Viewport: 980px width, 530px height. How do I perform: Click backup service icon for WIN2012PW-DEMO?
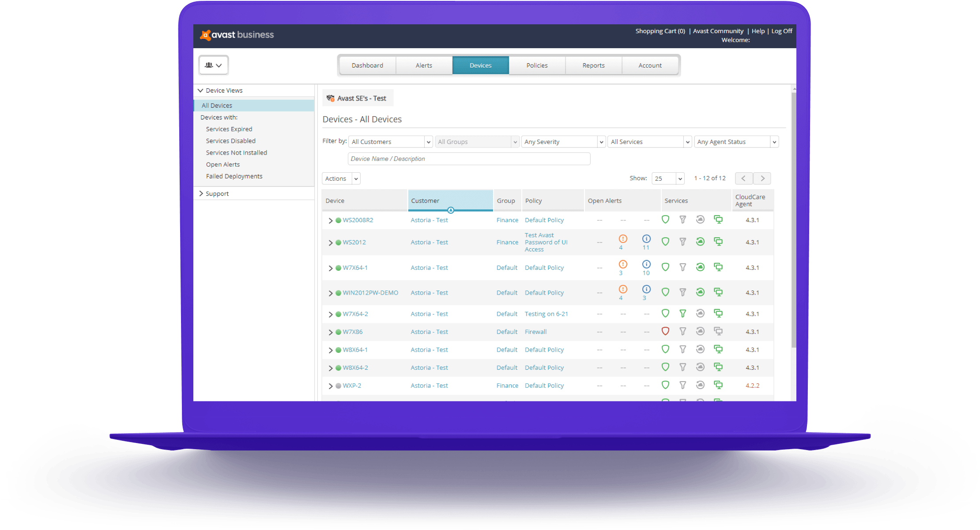[x=700, y=292]
